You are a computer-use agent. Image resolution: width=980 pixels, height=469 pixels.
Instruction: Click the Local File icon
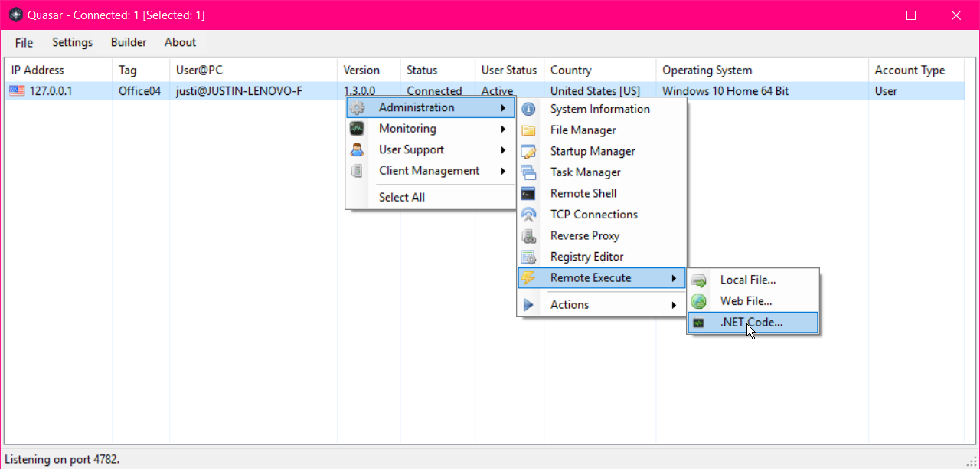(698, 280)
